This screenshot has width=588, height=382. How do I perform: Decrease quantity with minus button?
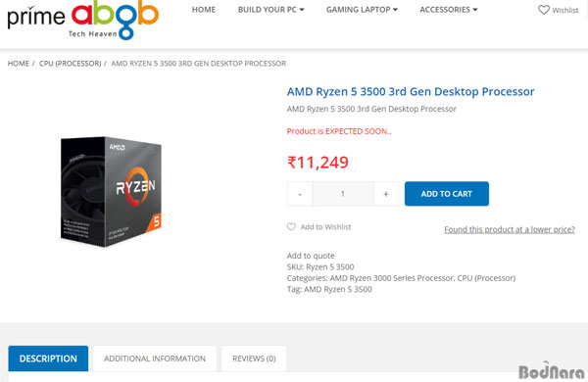pyautogui.click(x=300, y=194)
